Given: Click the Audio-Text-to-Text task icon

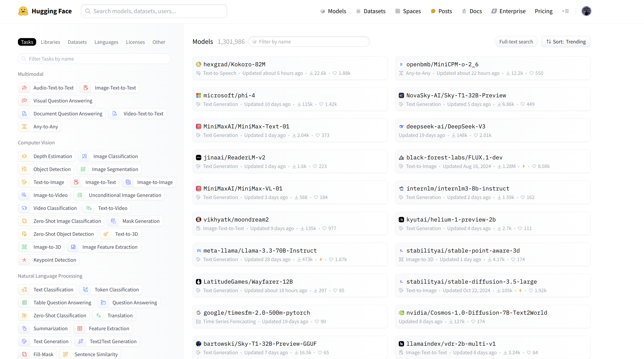Looking at the screenshot, I should coord(25,88).
